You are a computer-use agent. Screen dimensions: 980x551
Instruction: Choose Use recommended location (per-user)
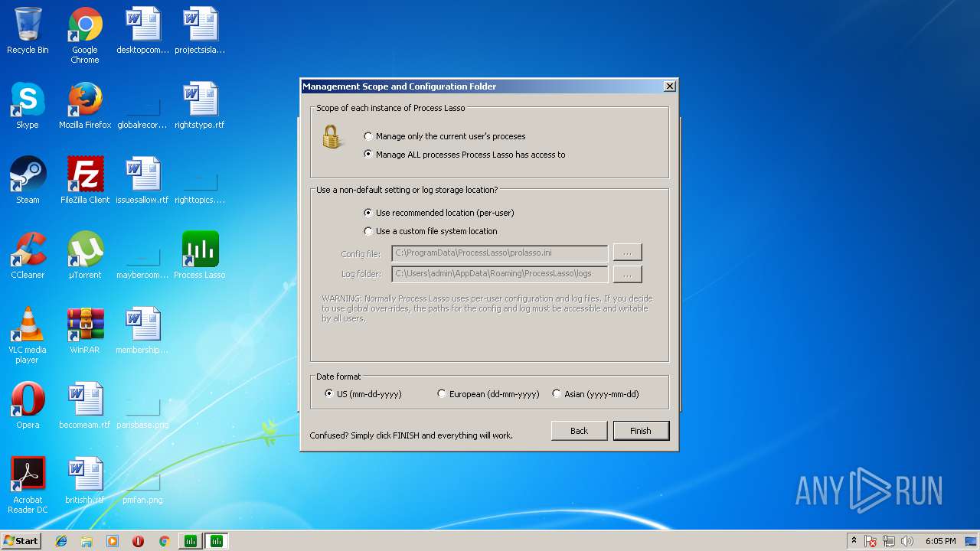click(x=439, y=213)
